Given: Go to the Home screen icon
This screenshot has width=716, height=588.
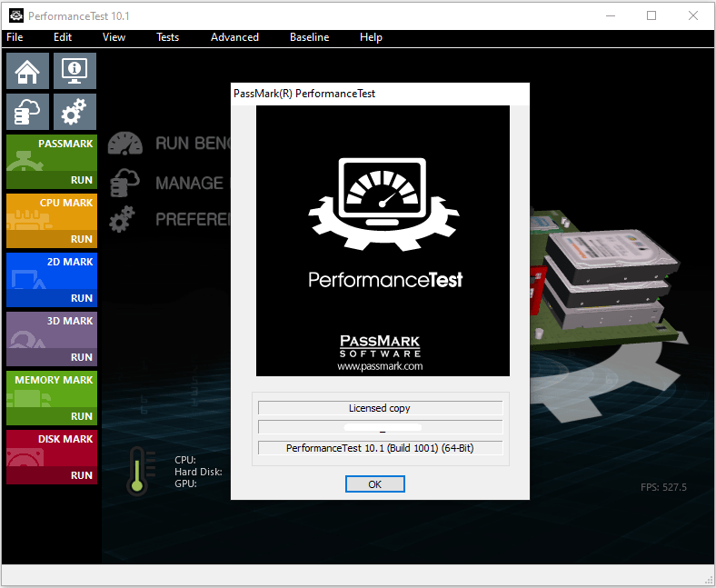Looking at the screenshot, I should (27, 71).
